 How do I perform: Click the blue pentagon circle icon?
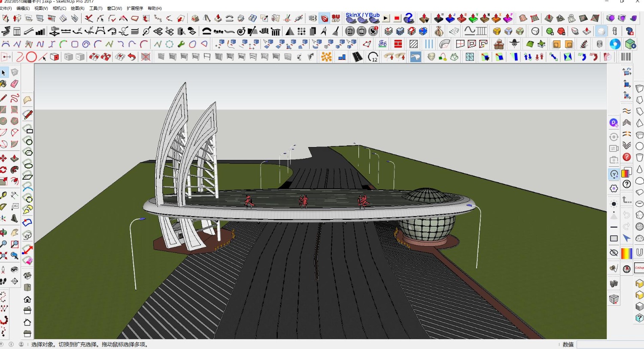click(615, 44)
